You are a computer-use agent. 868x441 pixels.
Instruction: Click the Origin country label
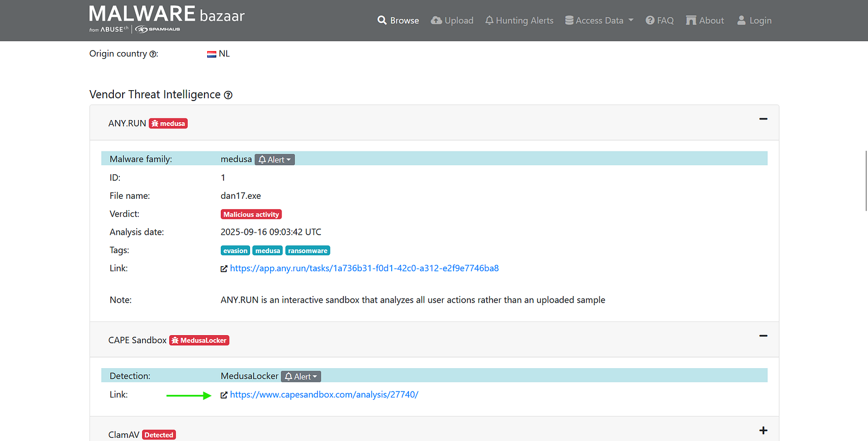pyautogui.click(x=118, y=54)
